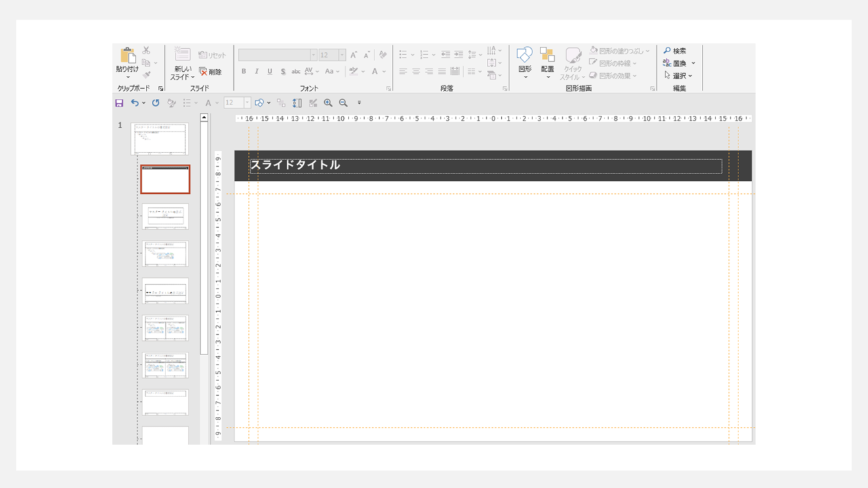
Task: Click the Distributed alignment icon
Action: 454,71
